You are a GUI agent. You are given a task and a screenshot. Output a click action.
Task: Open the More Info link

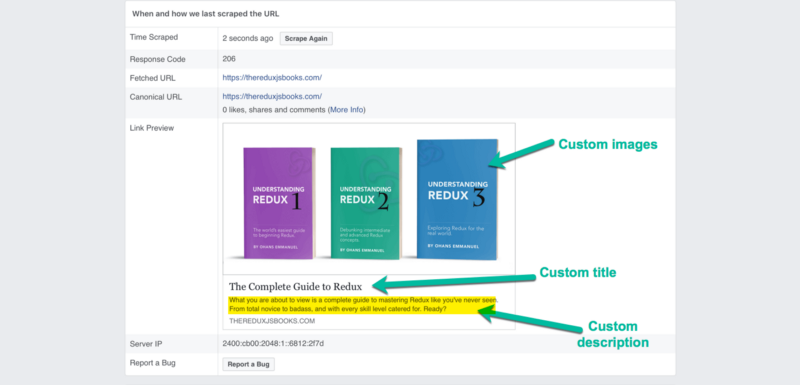click(x=346, y=110)
